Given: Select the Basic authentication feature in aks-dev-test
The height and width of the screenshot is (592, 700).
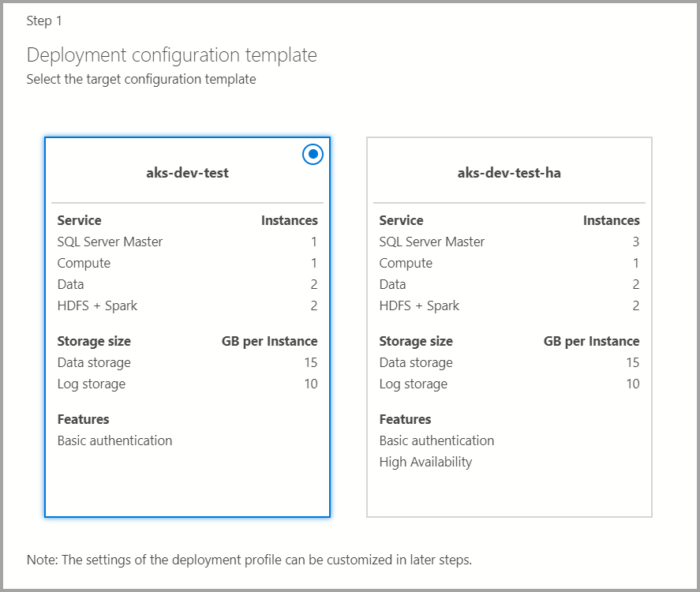Looking at the screenshot, I should click(x=114, y=440).
